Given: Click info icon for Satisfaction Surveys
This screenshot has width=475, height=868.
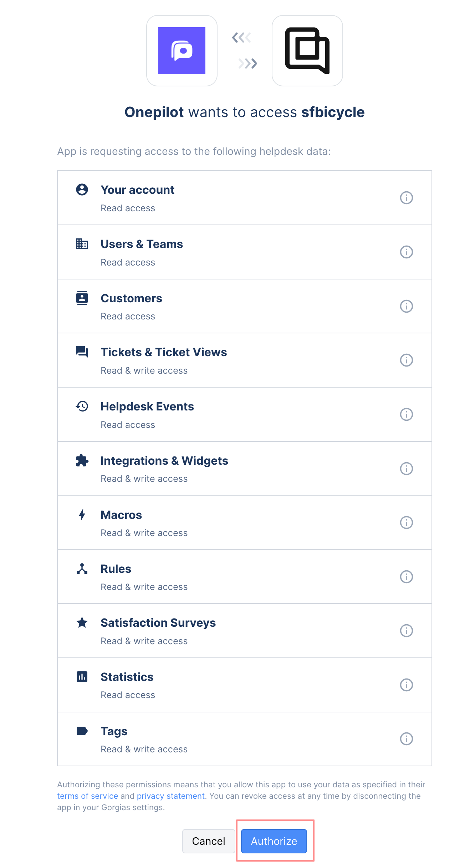Looking at the screenshot, I should 406,631.
